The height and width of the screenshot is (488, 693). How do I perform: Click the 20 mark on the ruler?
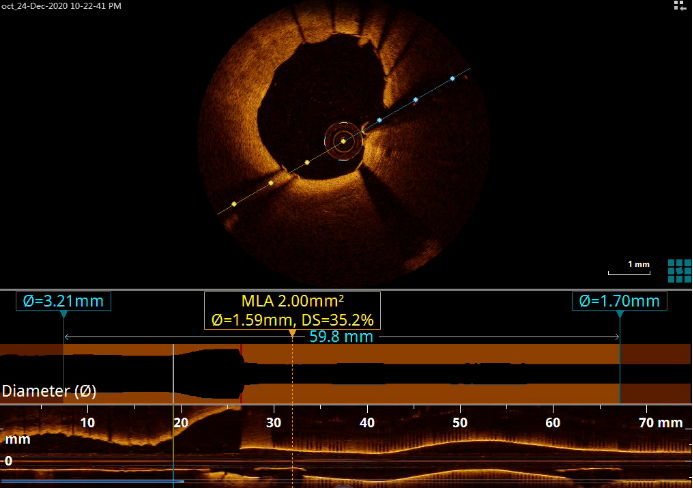point(181,423)
